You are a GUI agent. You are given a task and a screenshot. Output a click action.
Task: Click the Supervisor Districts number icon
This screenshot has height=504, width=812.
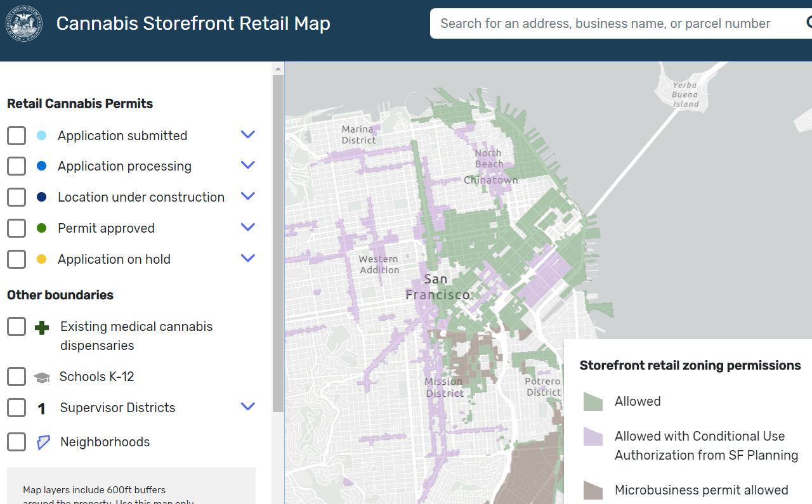(42, 408)
